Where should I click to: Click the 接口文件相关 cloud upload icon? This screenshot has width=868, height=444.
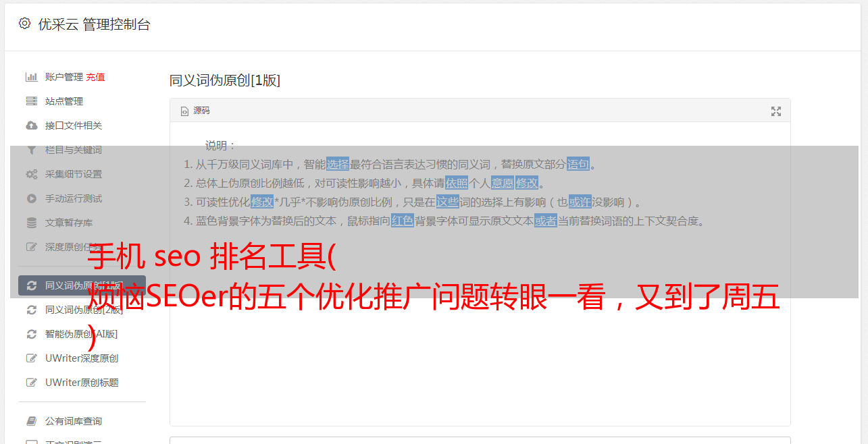point(31,126)
